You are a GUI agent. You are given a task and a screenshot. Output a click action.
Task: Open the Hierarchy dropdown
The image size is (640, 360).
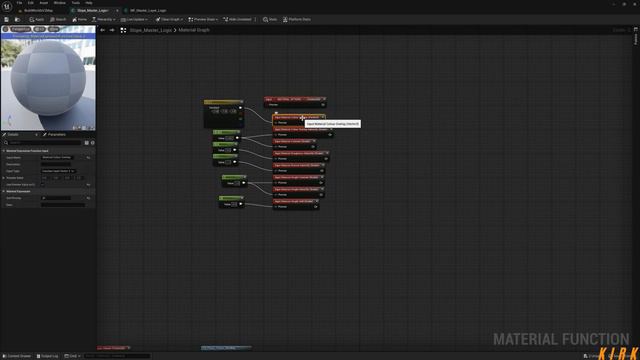[103, 20]
